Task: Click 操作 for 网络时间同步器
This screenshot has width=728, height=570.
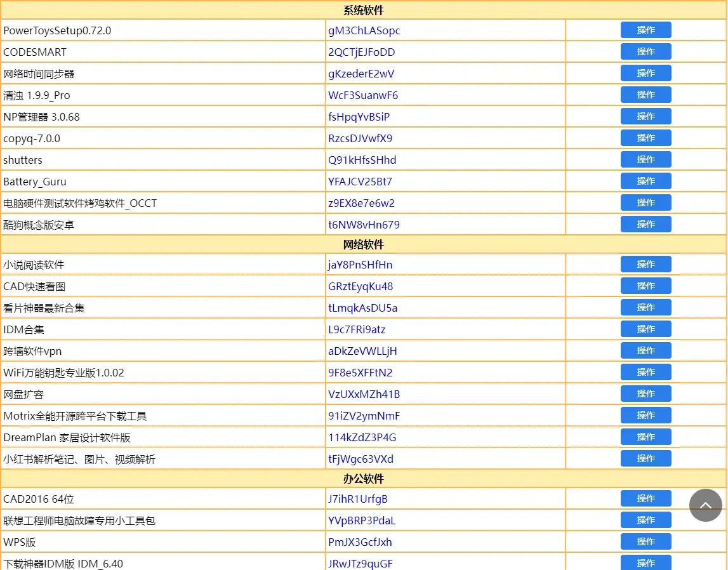Action: point(645,74)
